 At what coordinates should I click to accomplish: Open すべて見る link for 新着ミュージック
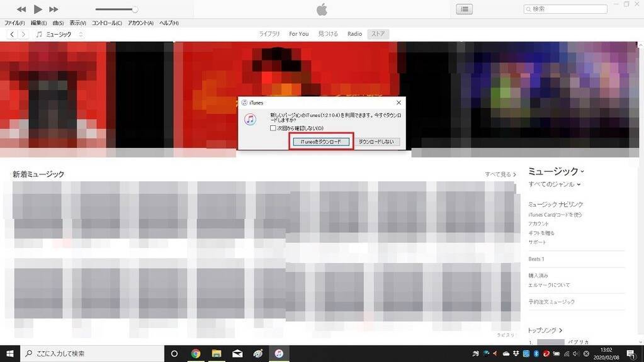[x=500, y=174]
